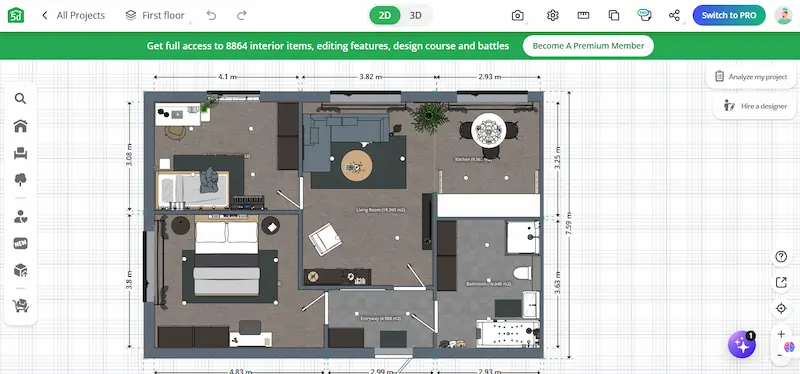Go back to All Projects

coord(73,15)
